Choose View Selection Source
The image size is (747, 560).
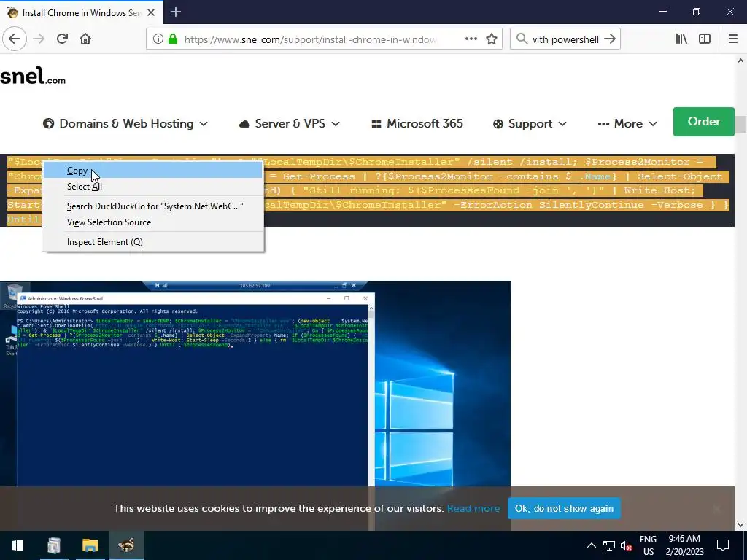[153, 222]
